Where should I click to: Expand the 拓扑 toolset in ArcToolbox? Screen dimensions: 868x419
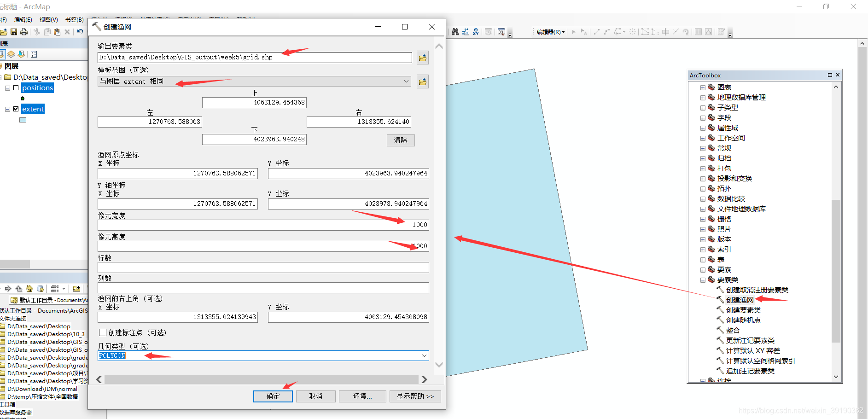[703, 189]
